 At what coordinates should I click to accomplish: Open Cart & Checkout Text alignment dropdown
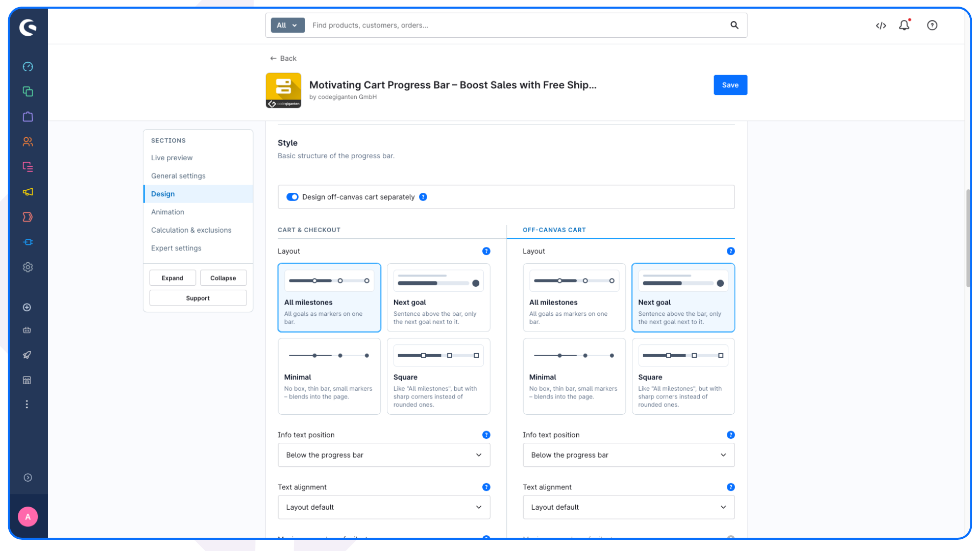(384, 507)
